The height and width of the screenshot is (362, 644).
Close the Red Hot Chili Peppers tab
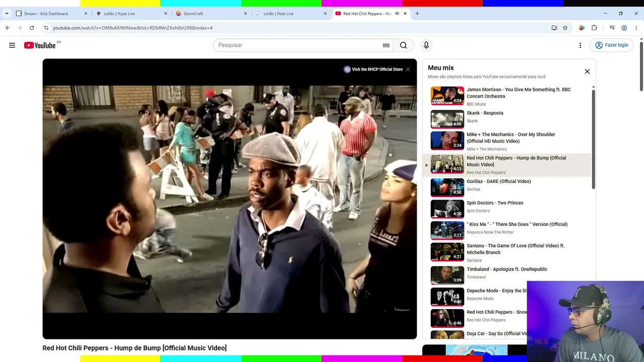[405, 14]
